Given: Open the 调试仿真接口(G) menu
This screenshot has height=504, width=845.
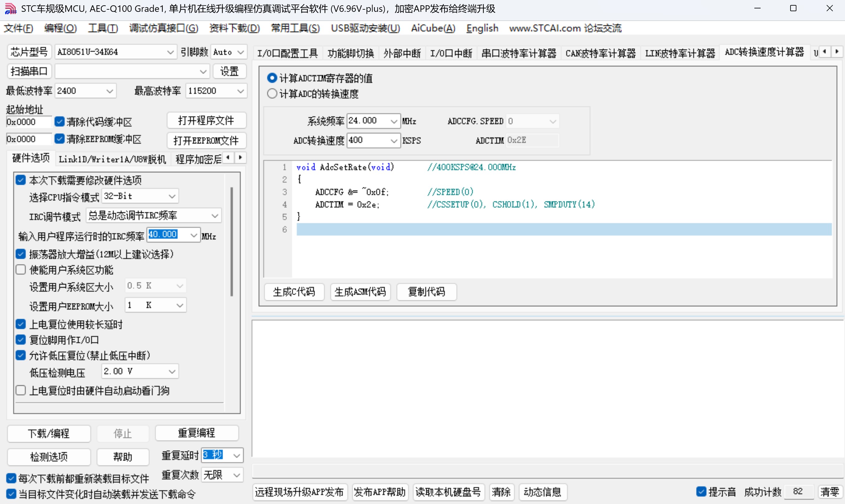Looking at the screenshot, I should click(x=164, y=28).
